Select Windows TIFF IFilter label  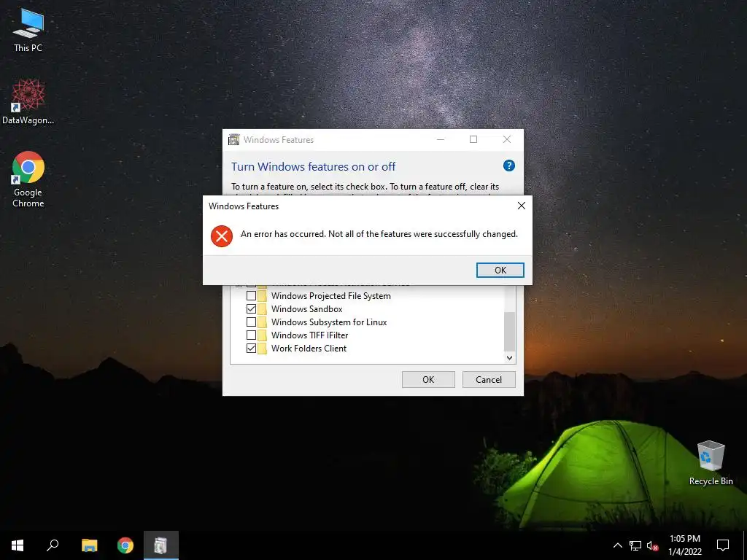[309, 335]
